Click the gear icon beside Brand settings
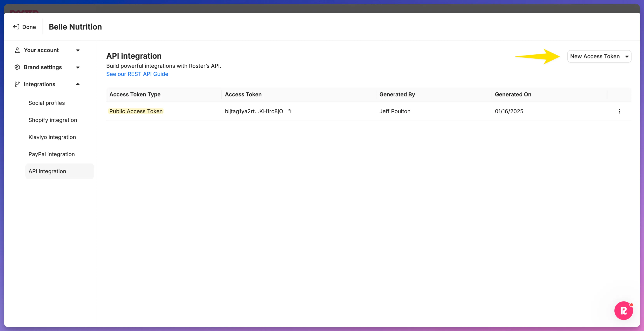The width and height of the screenshot is (644, 331). coord(17,67)
